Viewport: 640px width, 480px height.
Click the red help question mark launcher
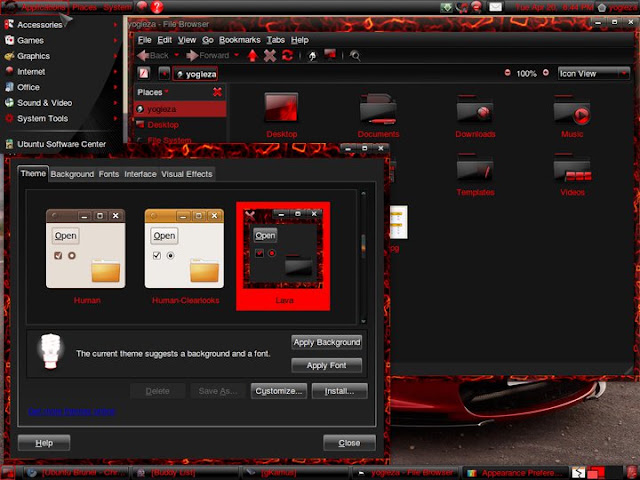click(157, 7)
